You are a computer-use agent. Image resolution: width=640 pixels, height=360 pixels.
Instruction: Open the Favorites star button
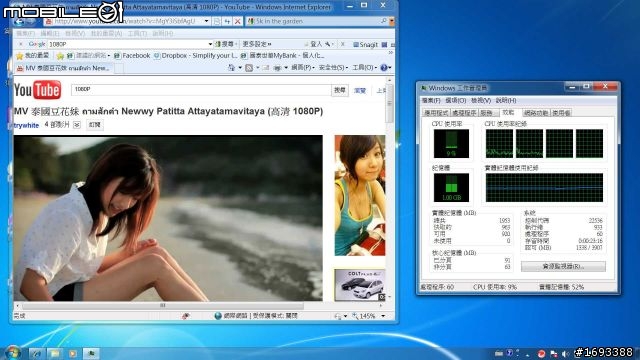[x=32, y=56]
